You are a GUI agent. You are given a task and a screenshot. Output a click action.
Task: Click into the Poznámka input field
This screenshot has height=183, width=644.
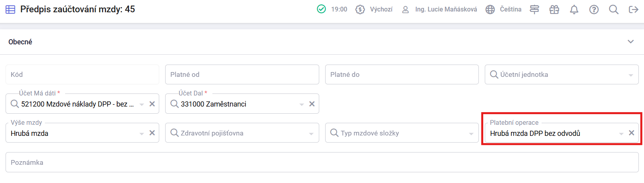(x=322, y=162)
